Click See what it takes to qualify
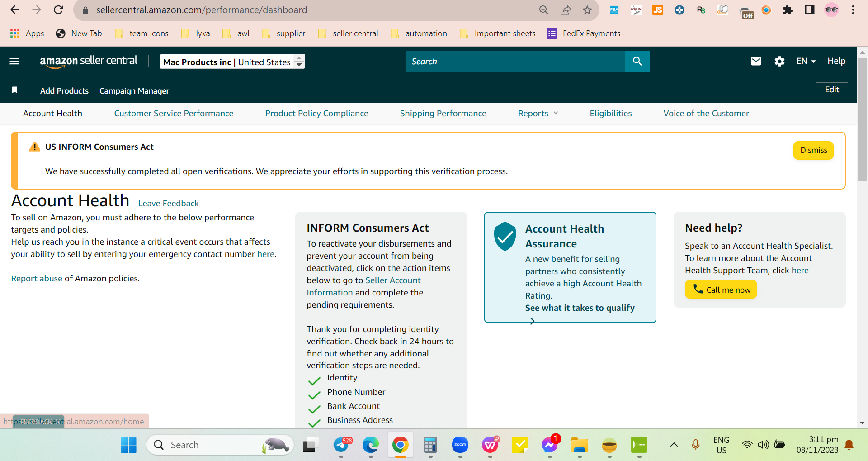This screenshot has width=868, height=461. (580, 308)
